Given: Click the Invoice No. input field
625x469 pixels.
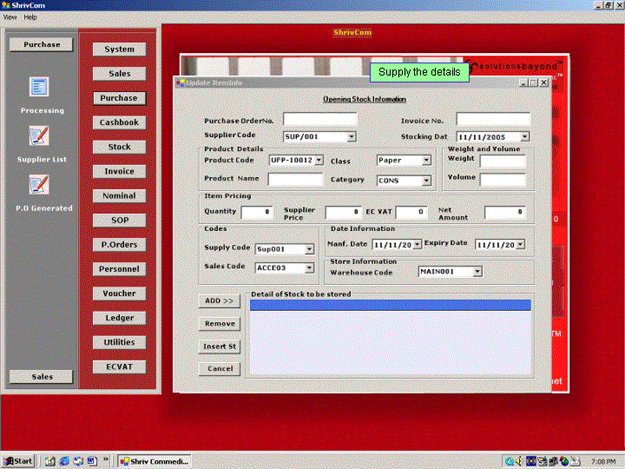Looking at the screenshot, I should [493, 119].
